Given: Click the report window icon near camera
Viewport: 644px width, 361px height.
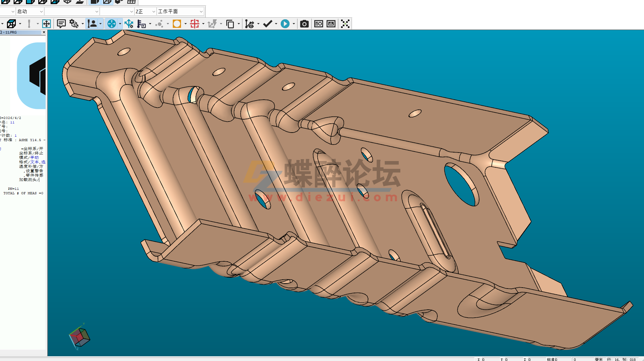Looking at the screenshot, I should 319,24.
